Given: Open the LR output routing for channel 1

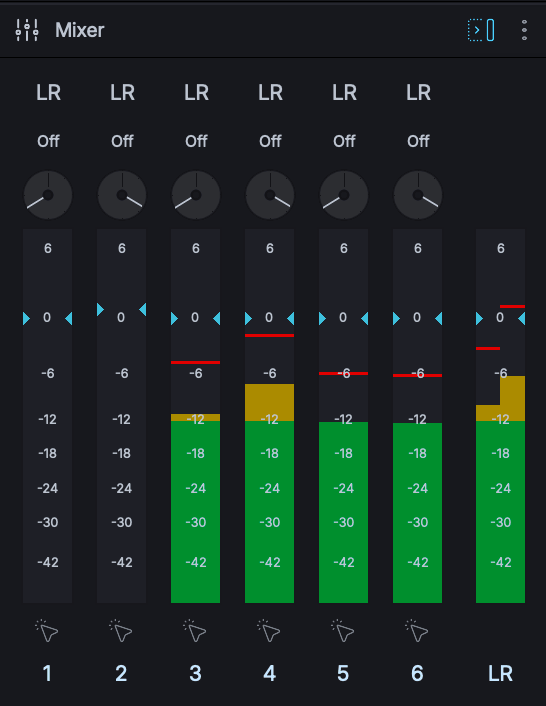Looking at the screenshot, I should (x=48, y=93).
